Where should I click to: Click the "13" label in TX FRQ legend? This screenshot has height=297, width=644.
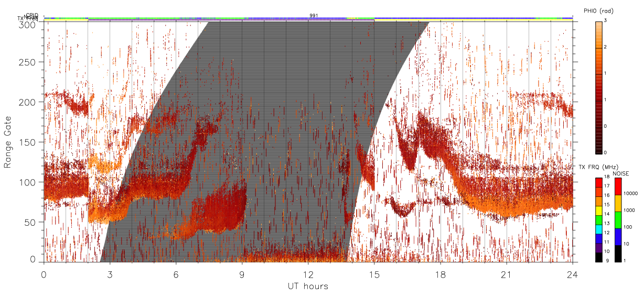(607, 223)
